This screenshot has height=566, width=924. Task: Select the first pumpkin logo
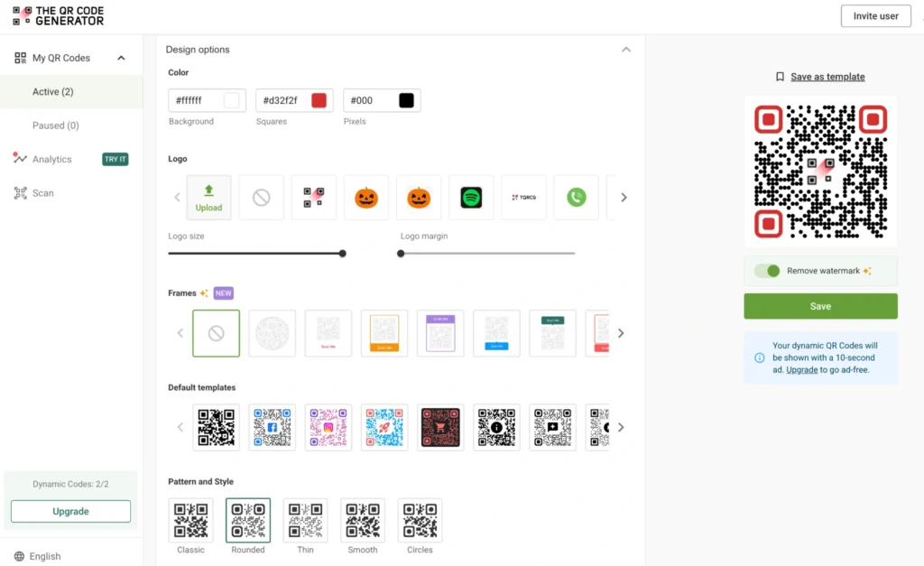coord(366,198)
